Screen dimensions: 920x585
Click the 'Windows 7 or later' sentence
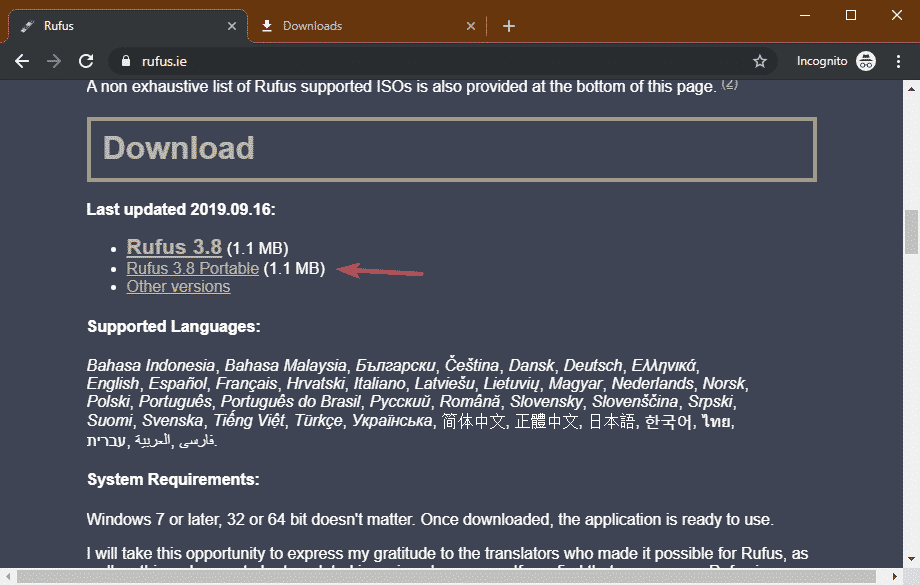pyautogui.click(x=430, y=519)
